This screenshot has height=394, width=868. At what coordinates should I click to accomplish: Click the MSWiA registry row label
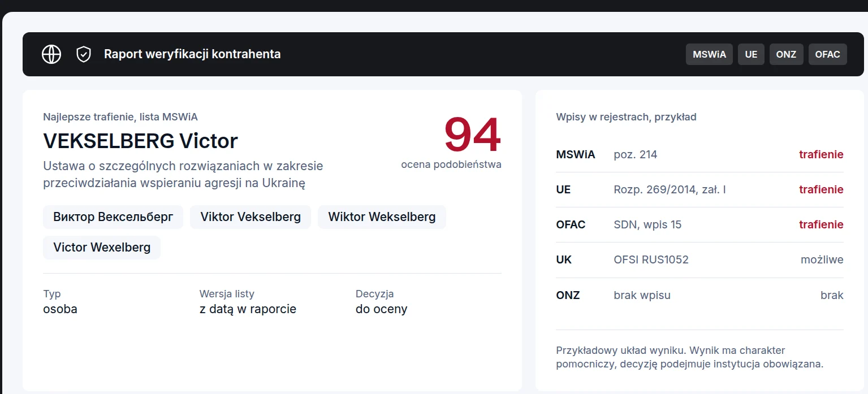coord(575,154)
